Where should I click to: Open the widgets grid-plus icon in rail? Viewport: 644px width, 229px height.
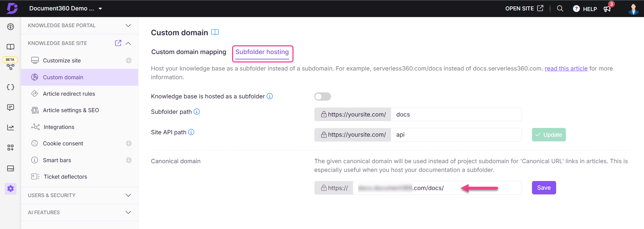pos(11,148)
